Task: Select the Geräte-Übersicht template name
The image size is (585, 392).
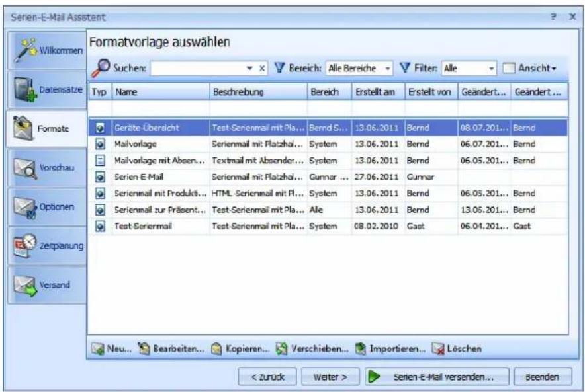Action: (147, 128)
